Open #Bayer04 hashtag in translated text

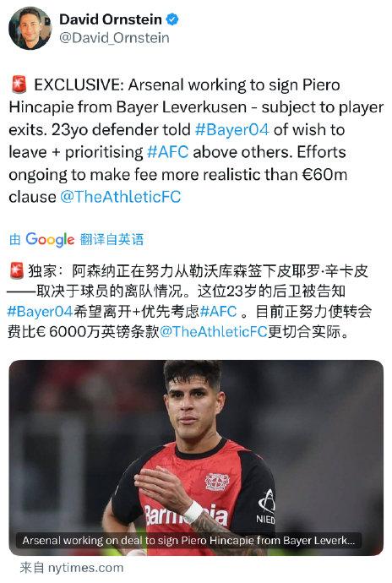(41, 311)
